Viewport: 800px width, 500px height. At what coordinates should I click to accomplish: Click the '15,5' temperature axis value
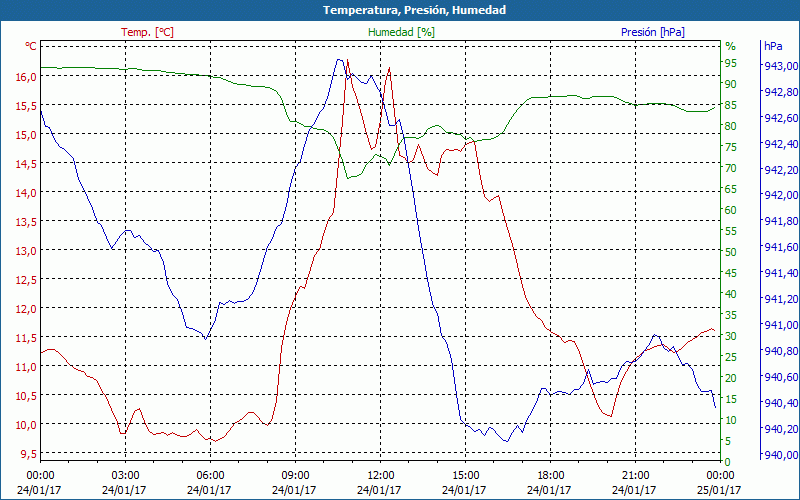coord(27,106)
